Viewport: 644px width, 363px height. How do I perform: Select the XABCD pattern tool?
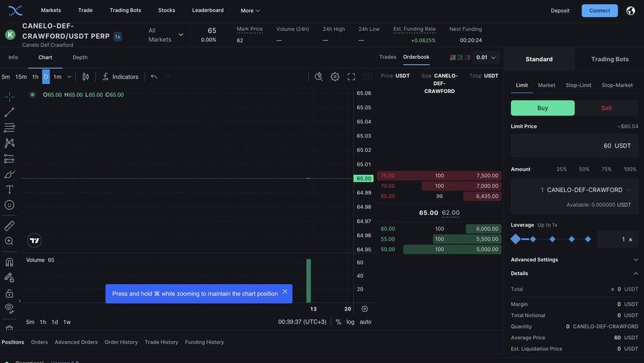(x=9, y=143)
